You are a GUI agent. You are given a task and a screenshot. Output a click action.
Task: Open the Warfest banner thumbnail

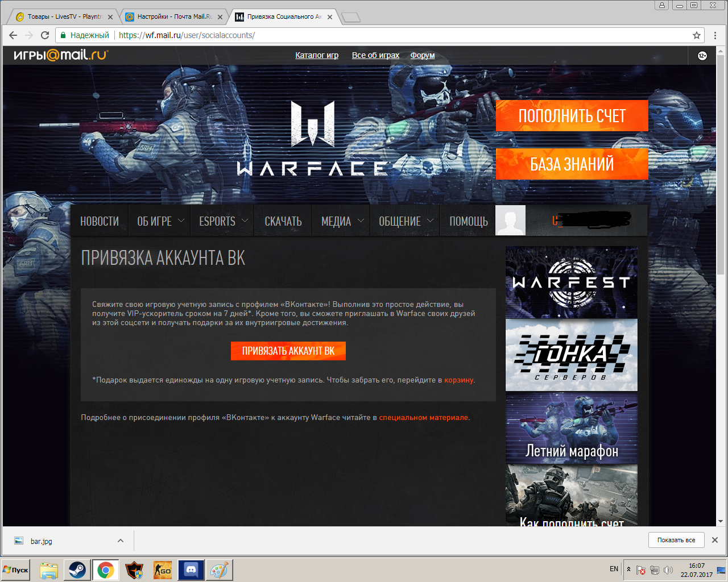[x=572, y=282]
